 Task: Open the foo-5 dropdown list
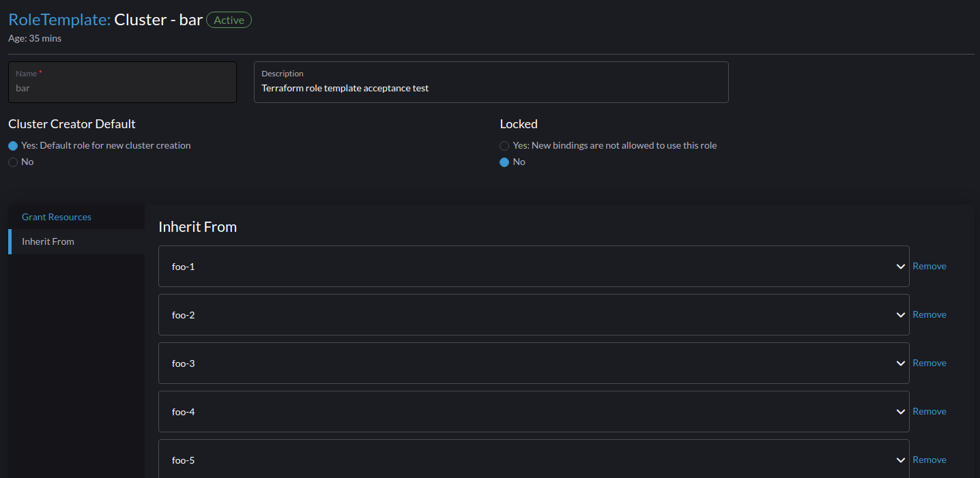(900, 460)
